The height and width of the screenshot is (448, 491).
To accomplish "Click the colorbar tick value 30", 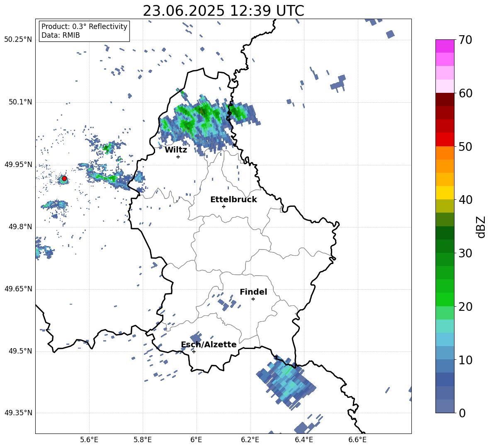I will (x=465, y=253).
